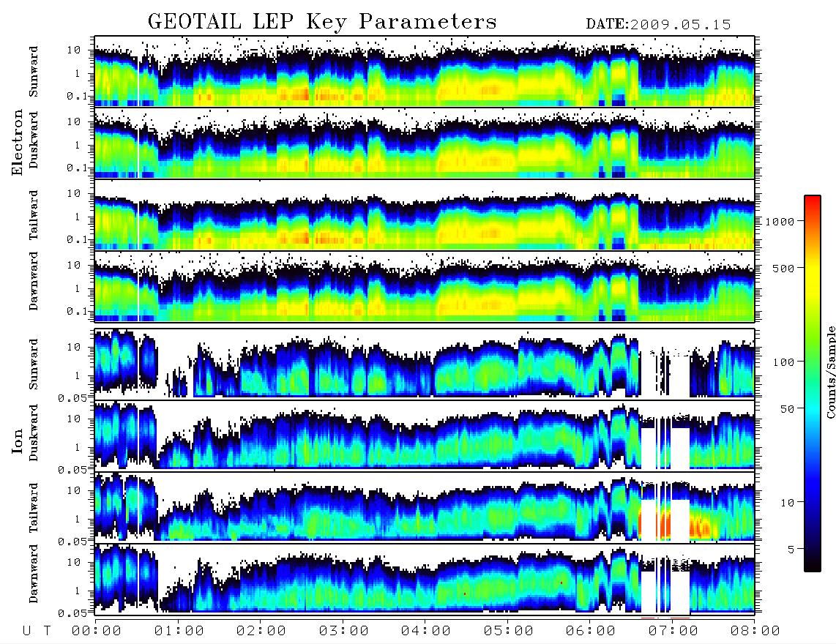836x644 pixels.
Task: Click the '0.1' tick of Electron Dawnward panel
Action: [77, 311]
